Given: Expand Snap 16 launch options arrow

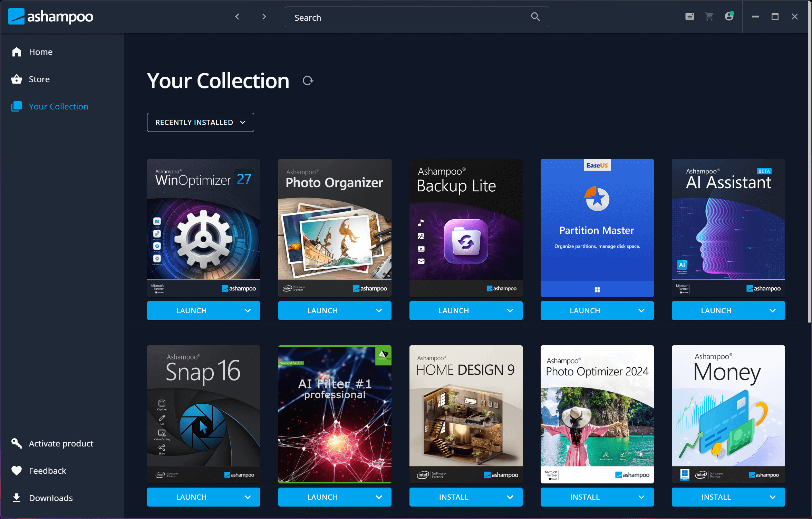Looking at the screenshot, I should tap(248, 497).
